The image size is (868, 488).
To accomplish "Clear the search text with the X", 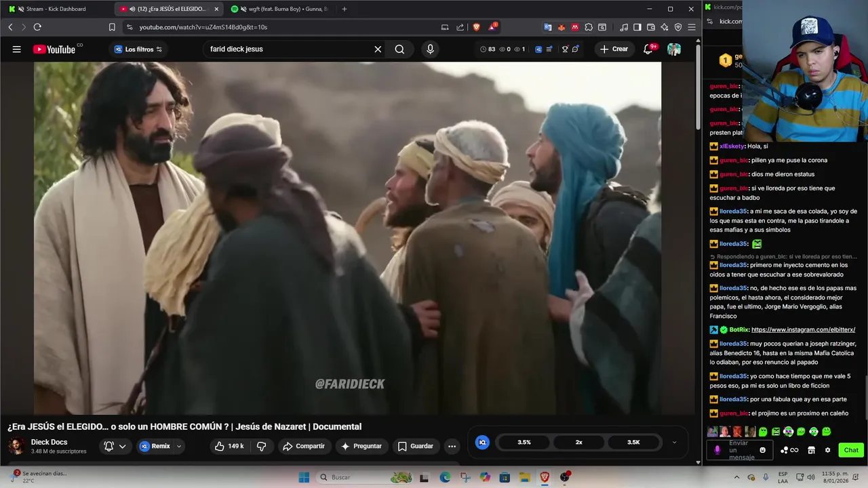I will point(378,49).
